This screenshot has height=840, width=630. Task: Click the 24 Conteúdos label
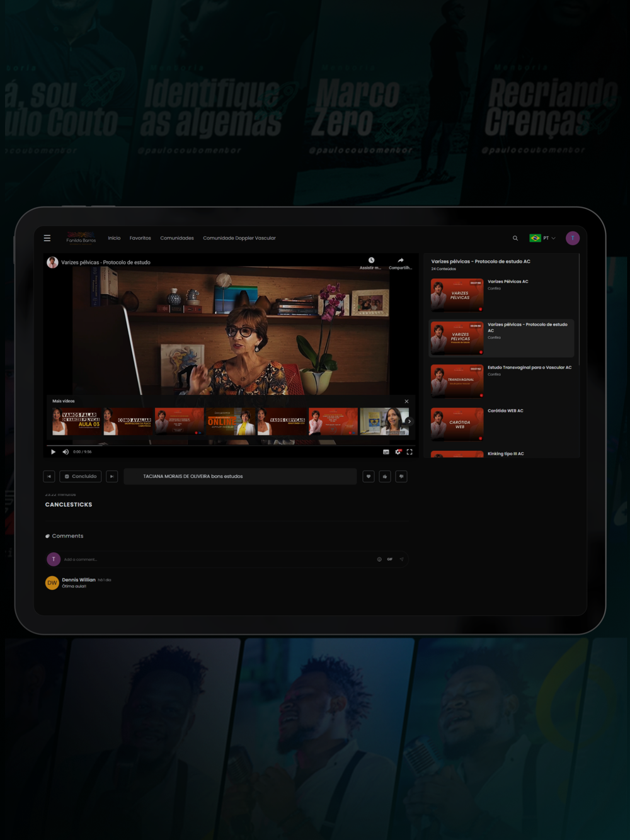point(444,269)
